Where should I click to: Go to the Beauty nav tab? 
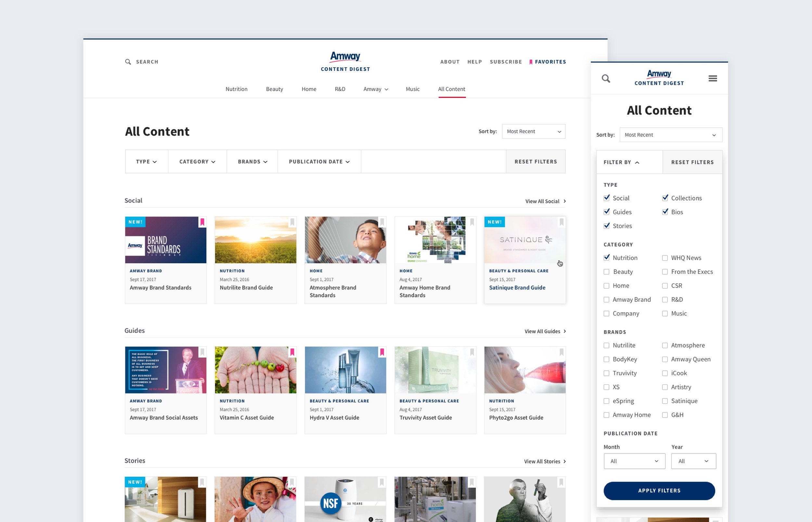pos(274,89)
